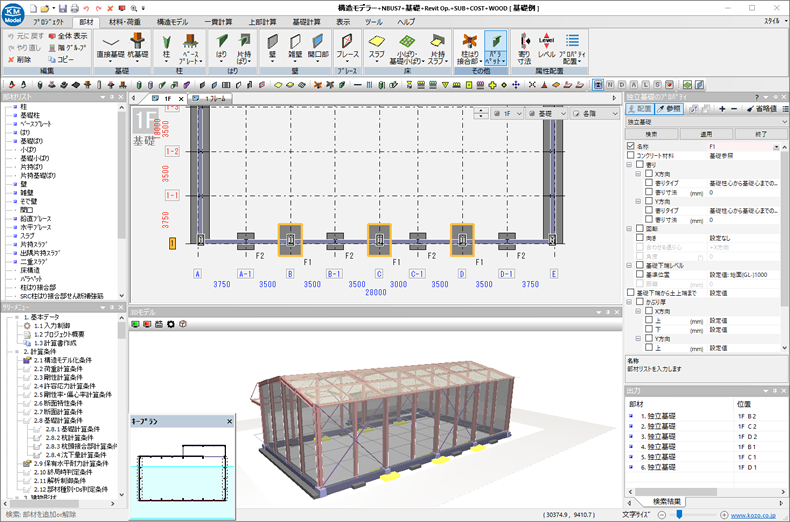Toggle the 基礎下端から土上端まで checkbox
Viewport: 790px width, 522px height.
point(631,293)
